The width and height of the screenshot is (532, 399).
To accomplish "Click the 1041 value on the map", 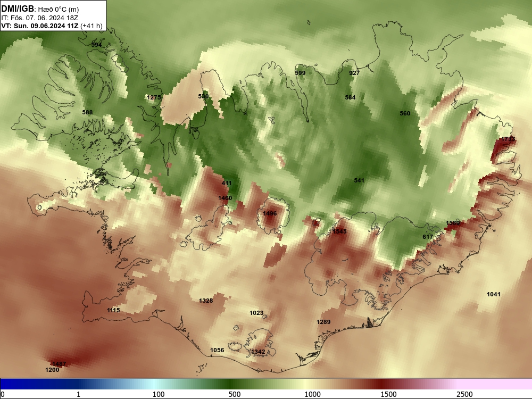I will pos(494,294).
